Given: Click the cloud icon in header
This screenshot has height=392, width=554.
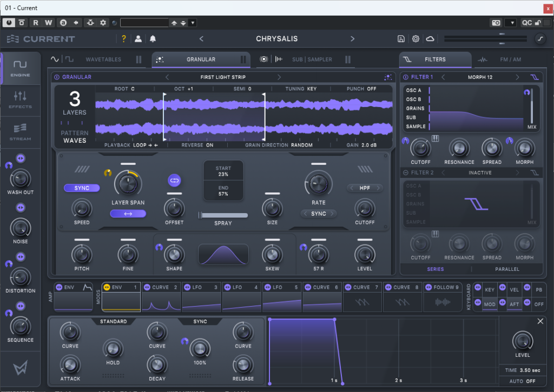Looking at the screenshot, I should point(430,39).
